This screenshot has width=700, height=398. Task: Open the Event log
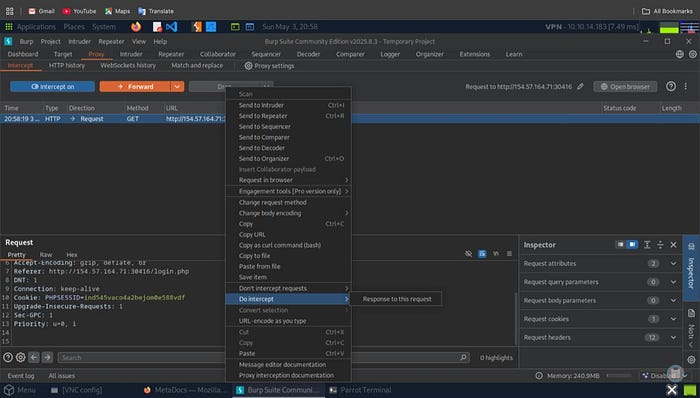click(x=21, y=376)
